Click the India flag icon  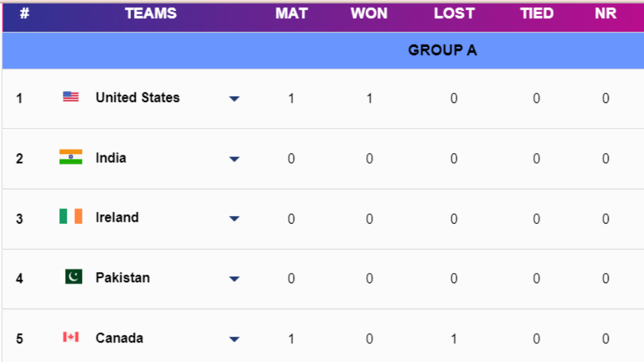71,157
